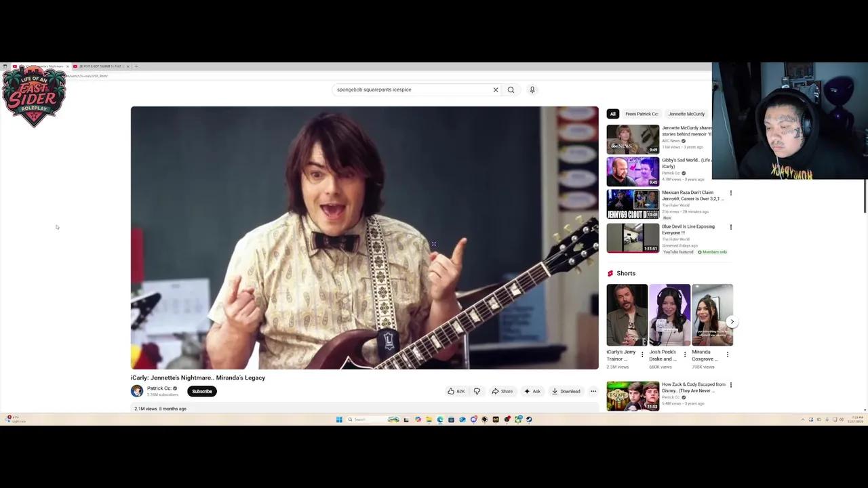
Task: Open the Share dialog for the video
Action: tap(502, 391)
